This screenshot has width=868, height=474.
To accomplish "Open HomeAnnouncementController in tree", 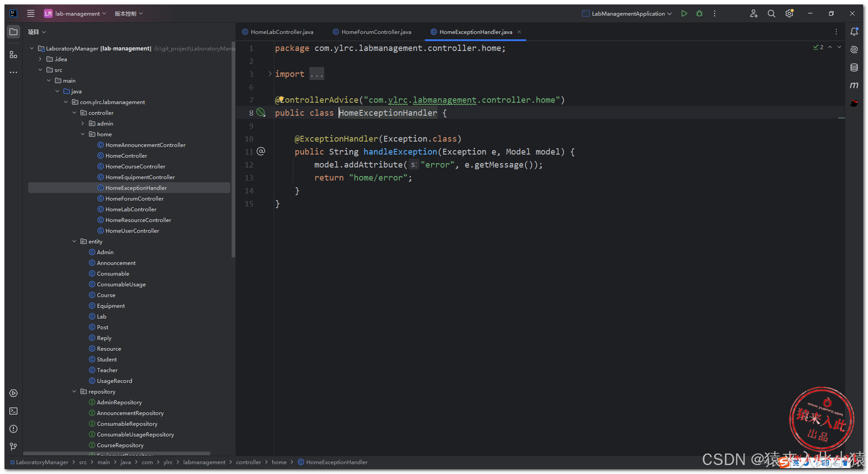I will 145,145.
